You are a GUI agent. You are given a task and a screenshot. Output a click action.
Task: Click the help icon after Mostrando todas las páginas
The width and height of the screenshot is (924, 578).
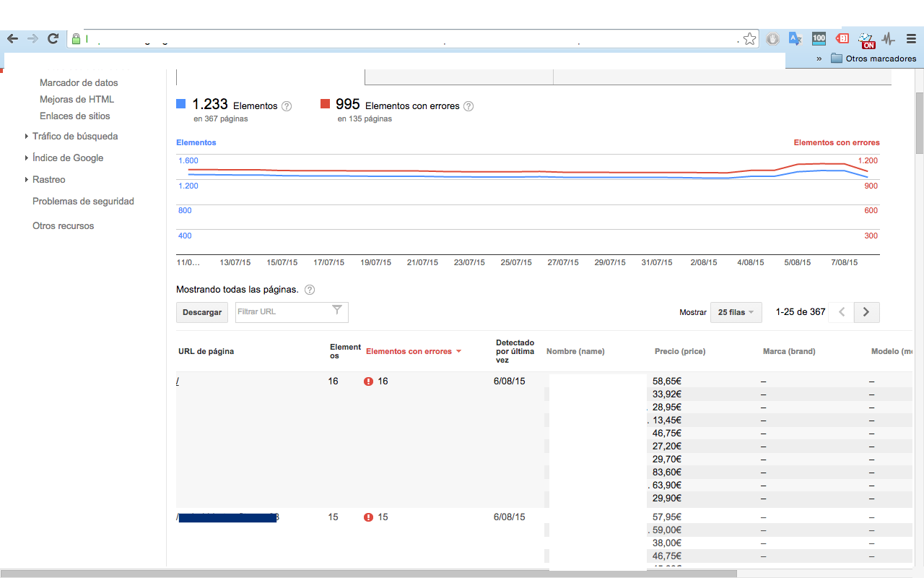(310, 290)
